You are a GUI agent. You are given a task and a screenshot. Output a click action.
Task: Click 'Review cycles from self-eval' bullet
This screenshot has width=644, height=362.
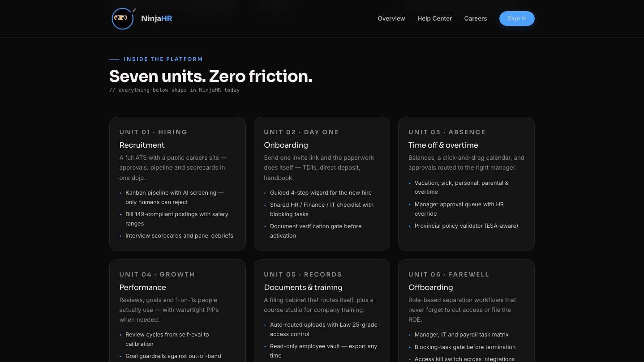pyautogui.click(x=177, y=339)
